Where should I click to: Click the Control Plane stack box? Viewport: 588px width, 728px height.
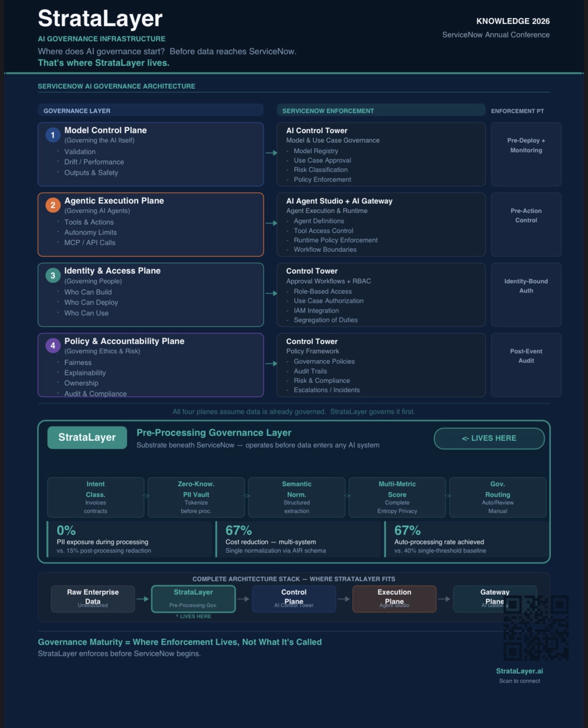(x=294, y=599)
